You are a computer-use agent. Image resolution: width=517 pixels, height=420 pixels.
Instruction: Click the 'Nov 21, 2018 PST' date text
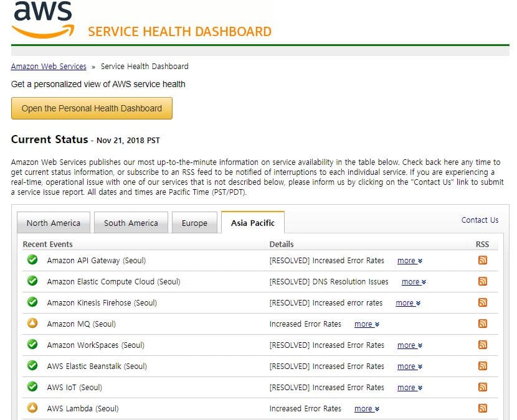click(128, 141)
